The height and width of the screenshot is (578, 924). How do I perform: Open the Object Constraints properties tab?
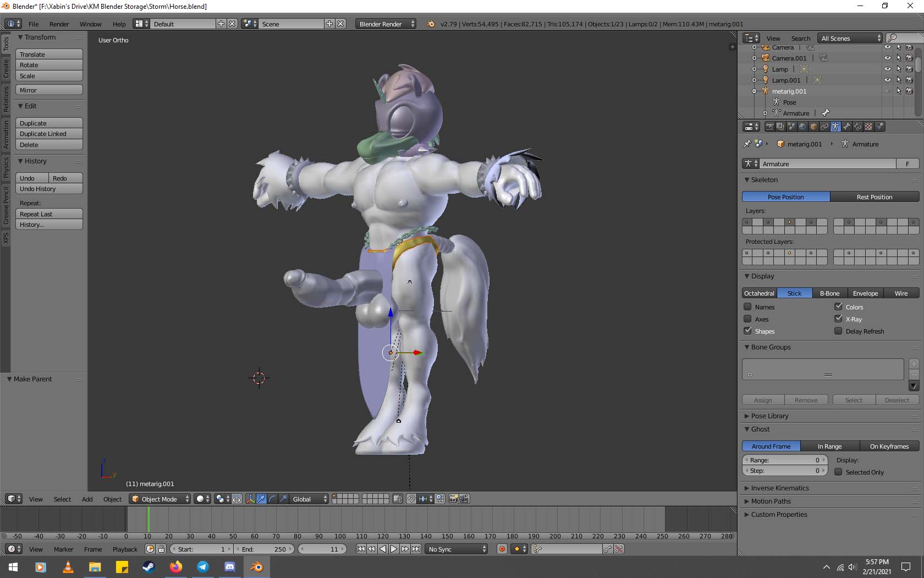[824, 127]
